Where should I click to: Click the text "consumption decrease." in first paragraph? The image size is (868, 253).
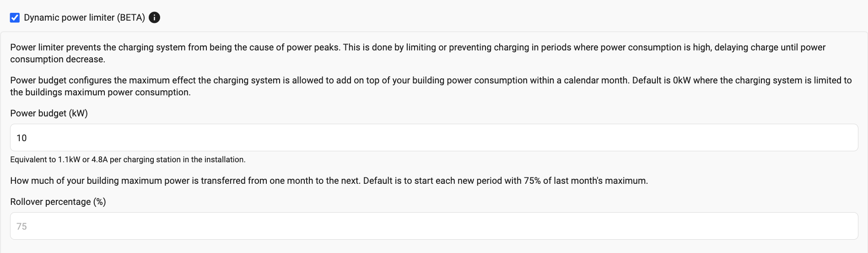point(58,59)
